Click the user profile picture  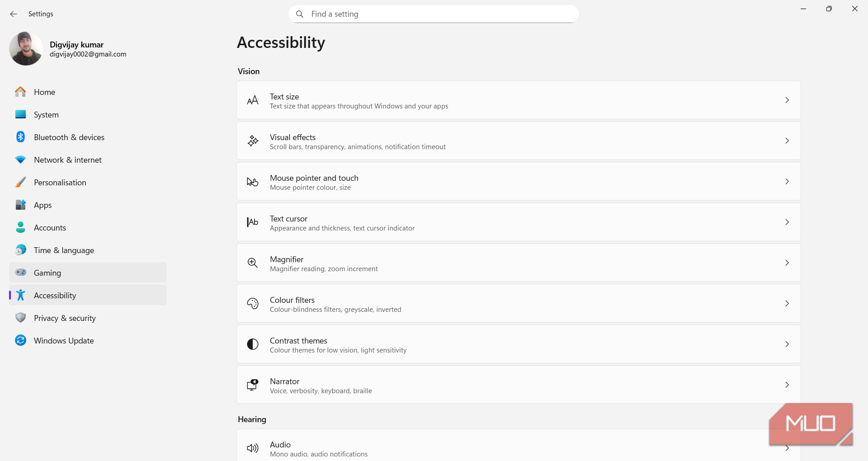[26, 49]
